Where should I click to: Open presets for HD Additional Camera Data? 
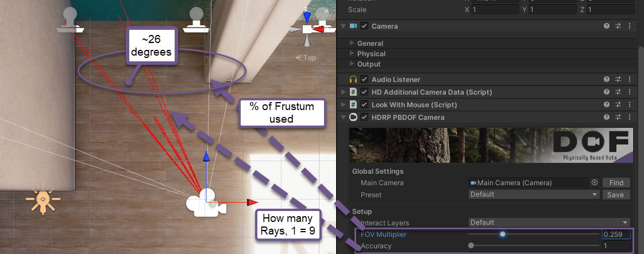(x=618, y=92)
